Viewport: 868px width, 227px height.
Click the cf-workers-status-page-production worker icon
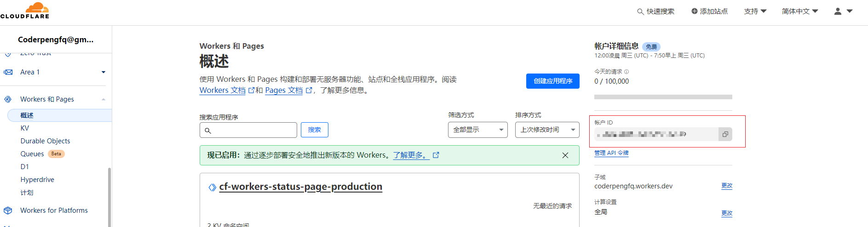(x=212, y=187)
